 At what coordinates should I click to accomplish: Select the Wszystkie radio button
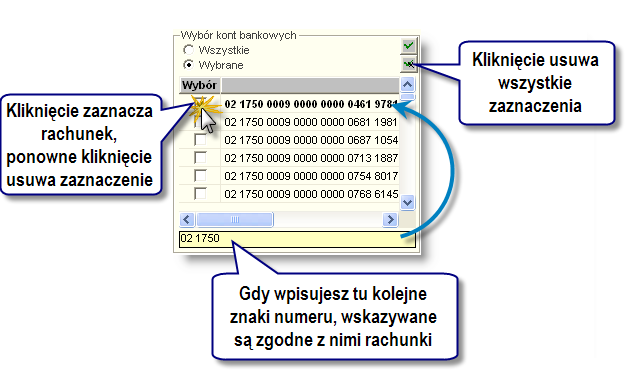pos(188,50)
